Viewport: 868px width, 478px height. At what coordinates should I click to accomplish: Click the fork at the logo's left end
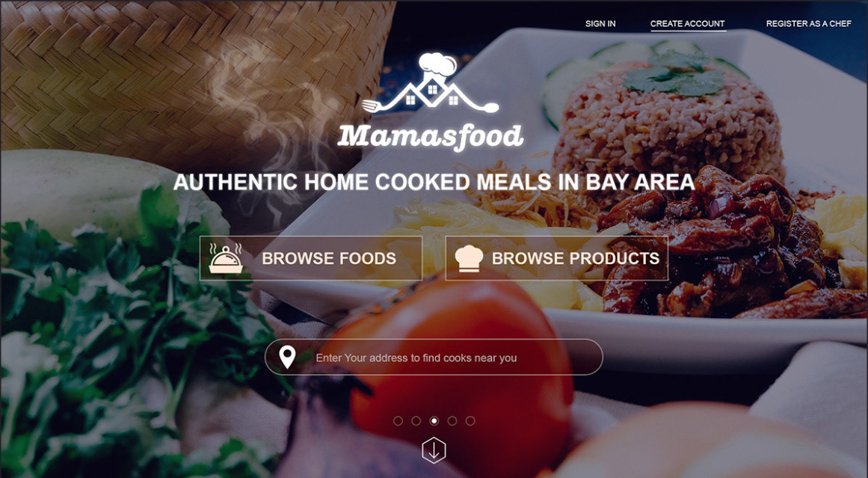coord(372,104)
